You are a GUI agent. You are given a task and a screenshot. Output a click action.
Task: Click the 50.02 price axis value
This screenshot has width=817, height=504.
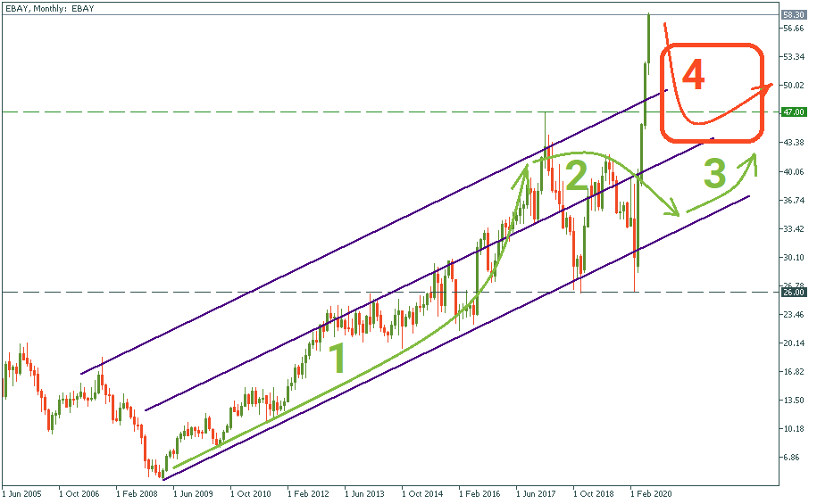coord(792,86)
